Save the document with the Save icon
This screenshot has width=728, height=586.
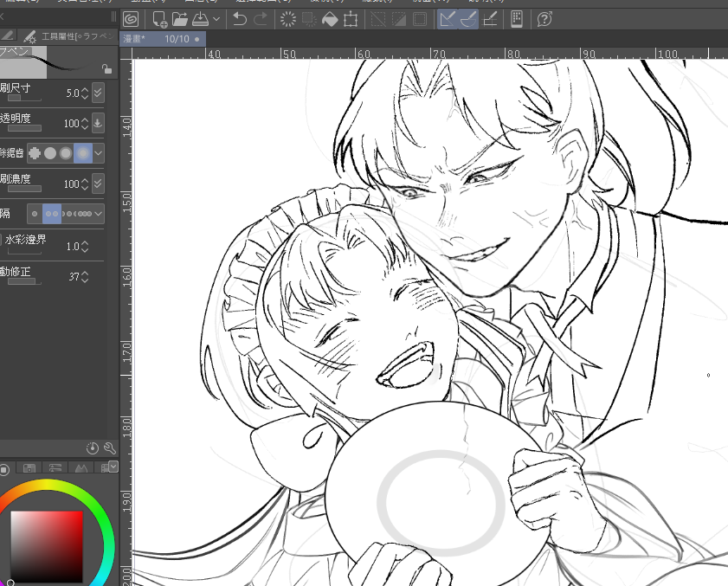point(200,20)
